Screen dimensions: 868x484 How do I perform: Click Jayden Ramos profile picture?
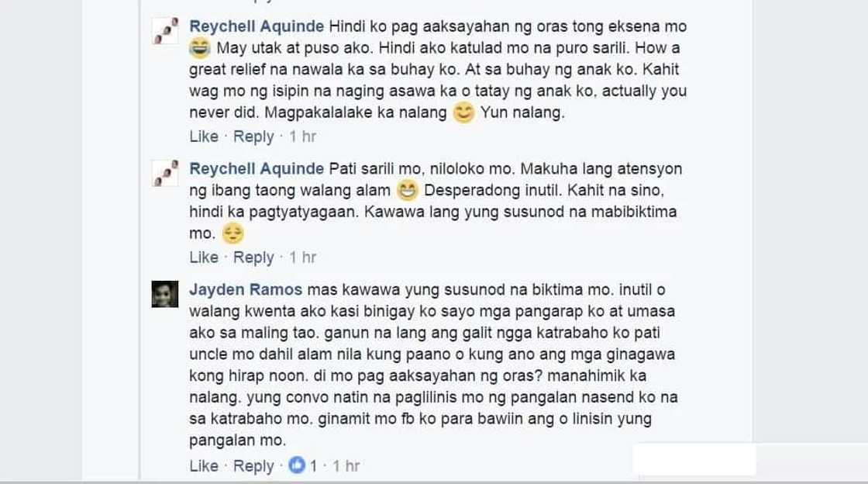click(x=165, y=294)
